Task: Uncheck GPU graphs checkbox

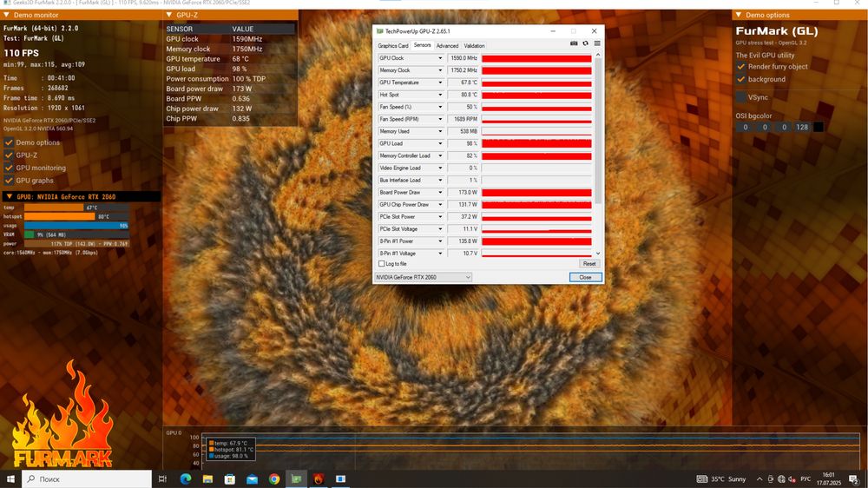Action: (9, 181)
